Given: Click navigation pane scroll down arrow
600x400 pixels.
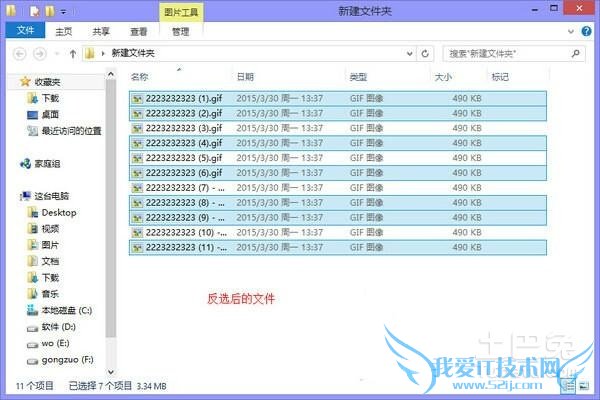Looking at the screenshot, I should pos(111,372).
